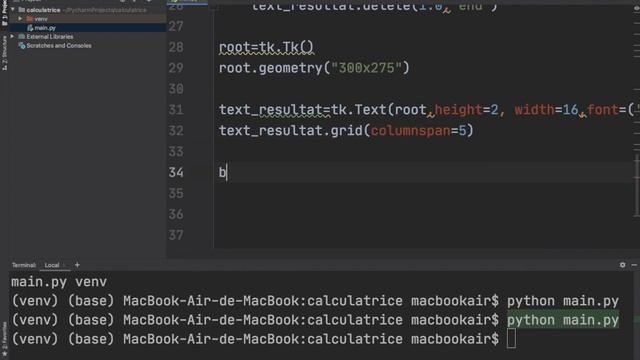The width and height of the screenshot is (640, 360).
Task: Click the height=2 argument
Action: (467, 110)
